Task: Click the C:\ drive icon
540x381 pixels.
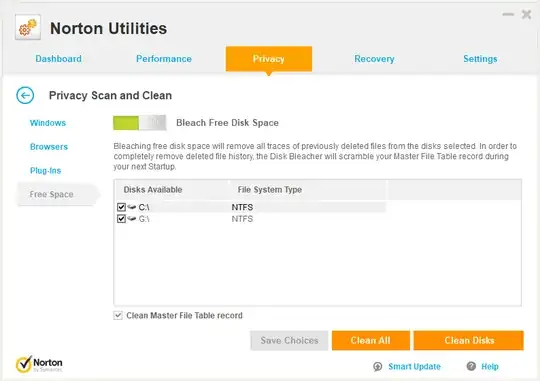Action: (132, 207)
